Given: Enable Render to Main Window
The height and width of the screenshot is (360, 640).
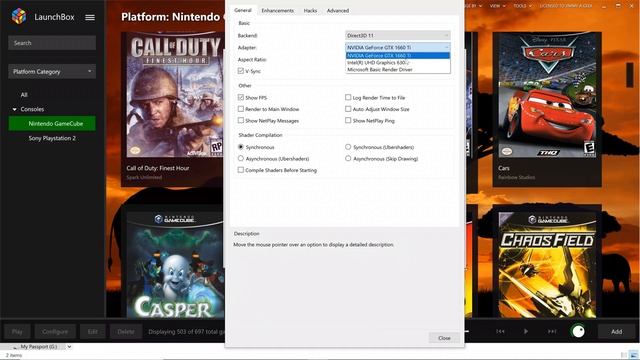Looking at the screenshot, I should (241, 109).
